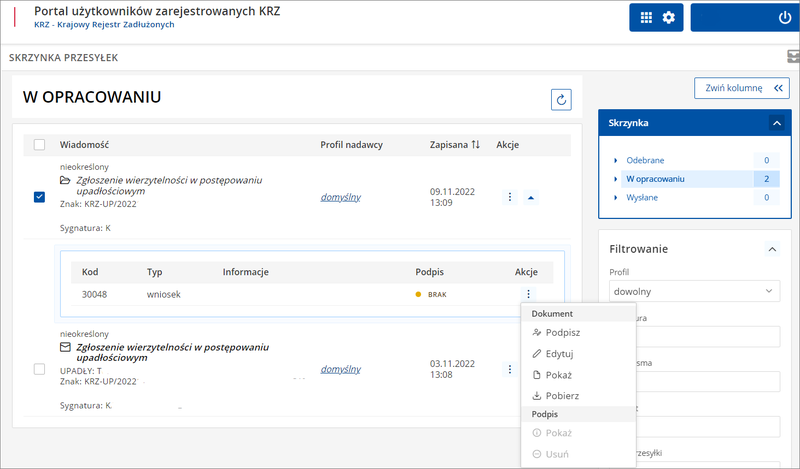Uncheck the first message checkbox
The width and height of the screenshot is (800, 469).
[x=40, y=197]
